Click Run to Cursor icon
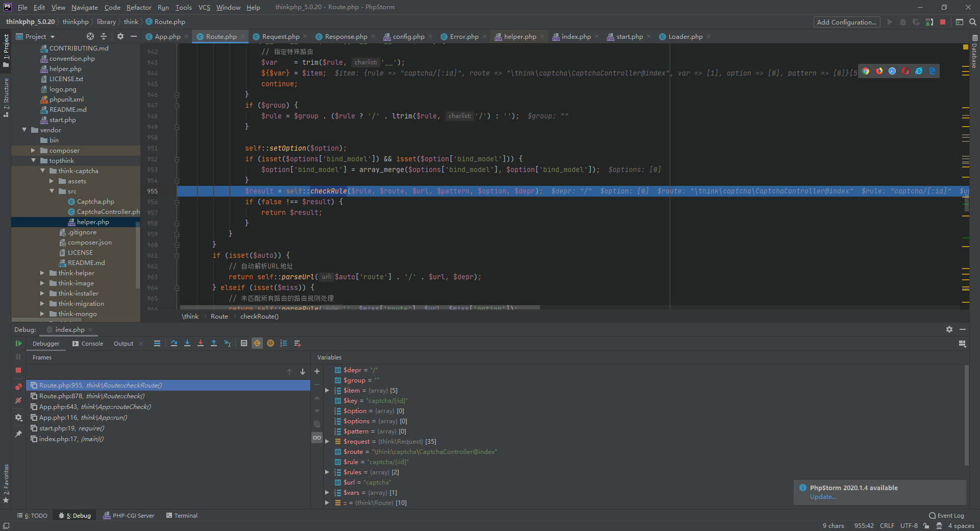 point(228,344)
